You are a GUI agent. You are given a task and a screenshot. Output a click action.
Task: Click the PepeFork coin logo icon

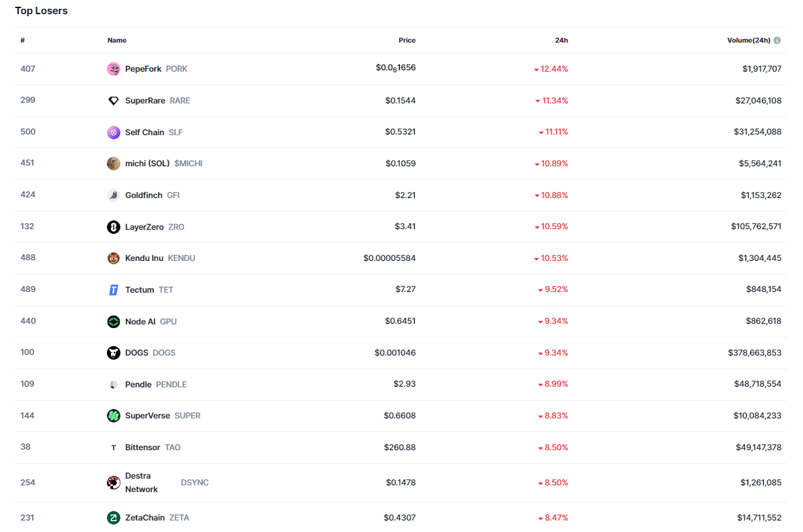click(114, 69)
